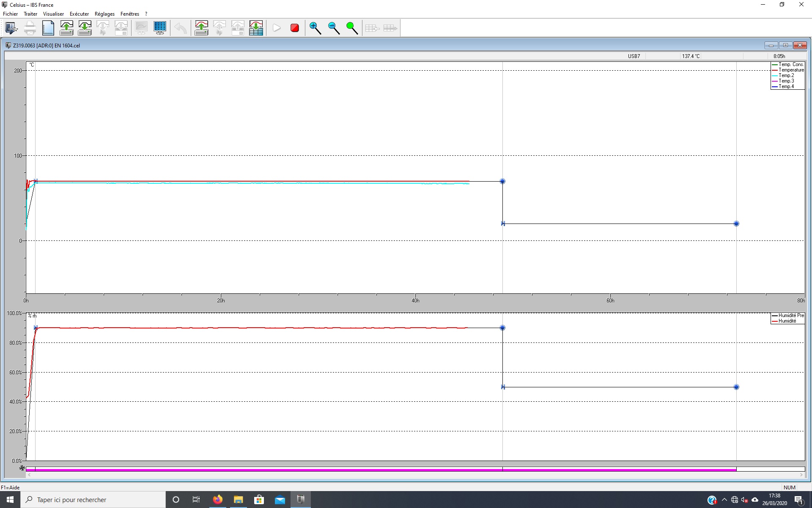Open the Fenêtres menu
812x508 pixels.
click(129, 14)
